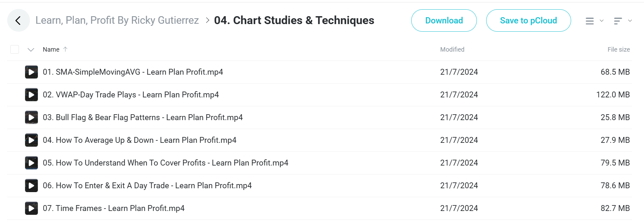The image size is (644, 223).
Task: Open the list view layout icon
Action: point(590,21)
